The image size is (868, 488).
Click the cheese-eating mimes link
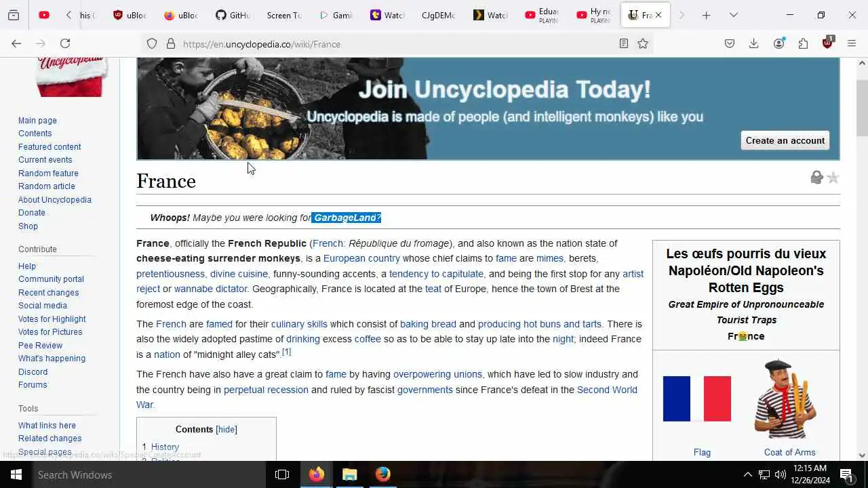pyautogui.click(x=549, y=258)
